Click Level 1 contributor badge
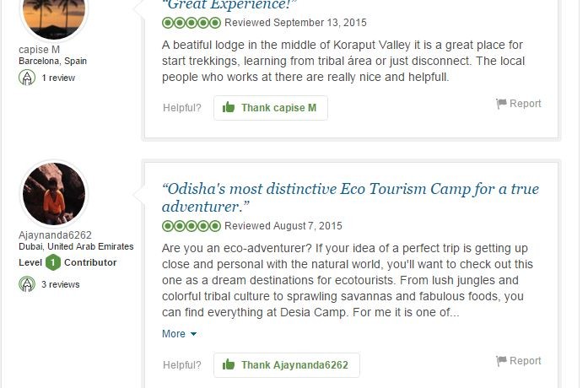Image resolution: width=588 pixels, height=388 pixels. click(x=52, y=263)
